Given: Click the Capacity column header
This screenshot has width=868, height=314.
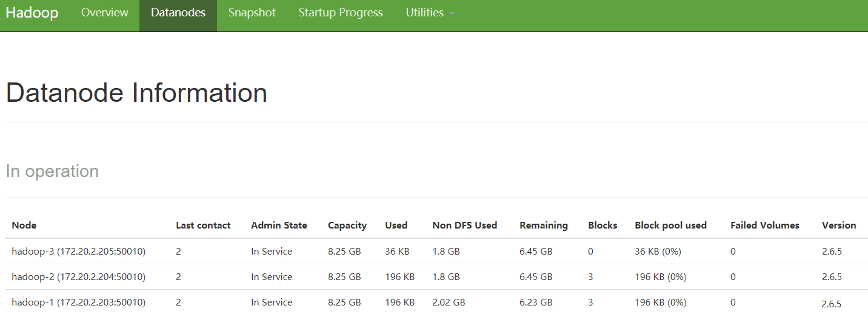Looking at the screenshot, I should (x=347, y=225).
